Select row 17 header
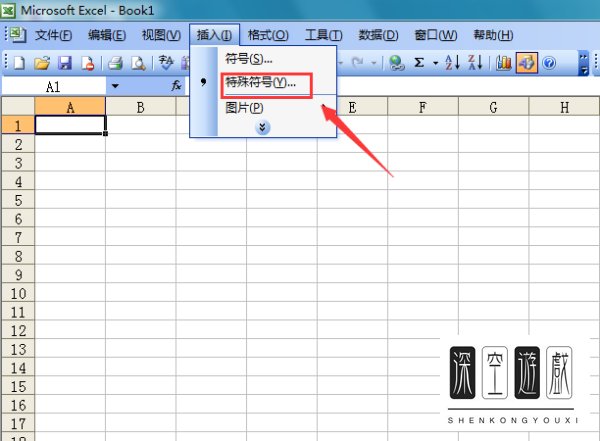Image resolution: width=600 pixels, height=441 pixels. [18, 423]
